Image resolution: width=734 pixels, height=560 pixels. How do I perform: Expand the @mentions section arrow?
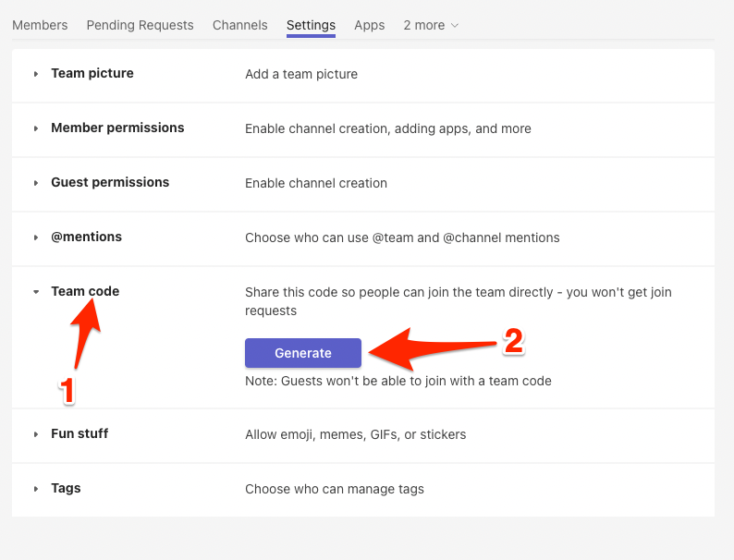pyautogui.click(x=35, y=237)
